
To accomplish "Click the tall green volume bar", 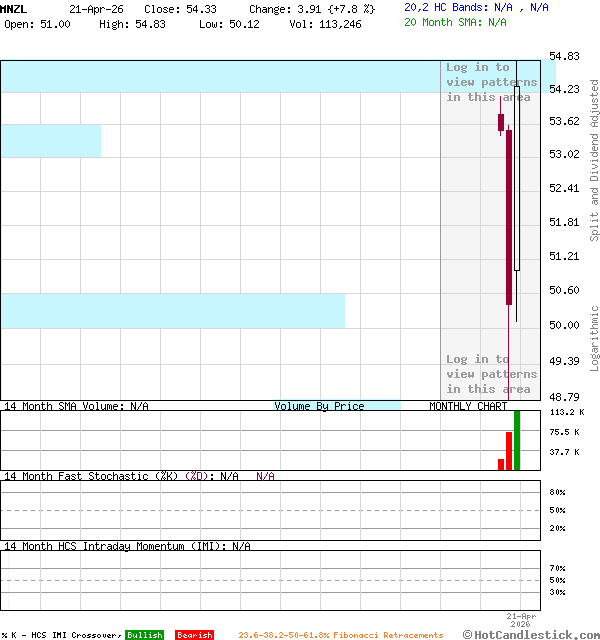I will 517,439.
